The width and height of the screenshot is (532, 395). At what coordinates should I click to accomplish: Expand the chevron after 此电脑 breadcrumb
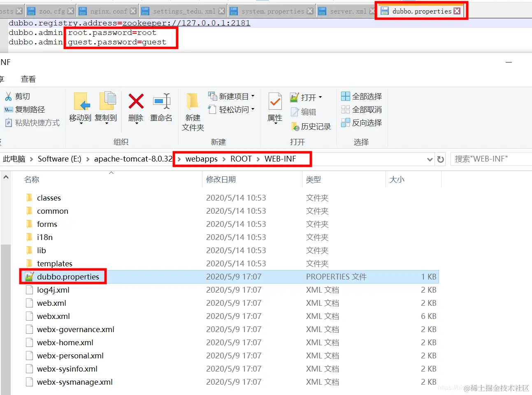pyautogui.click(x=31, y=159)
